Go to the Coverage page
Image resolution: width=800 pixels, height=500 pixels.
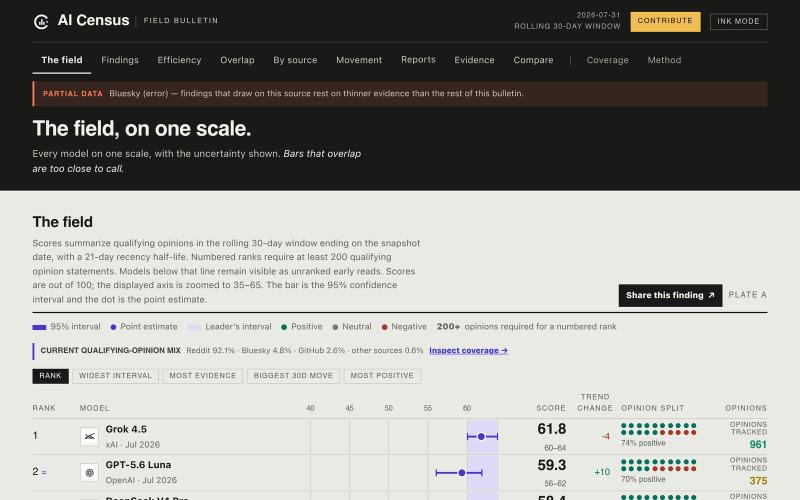click(x=607, y=60)
